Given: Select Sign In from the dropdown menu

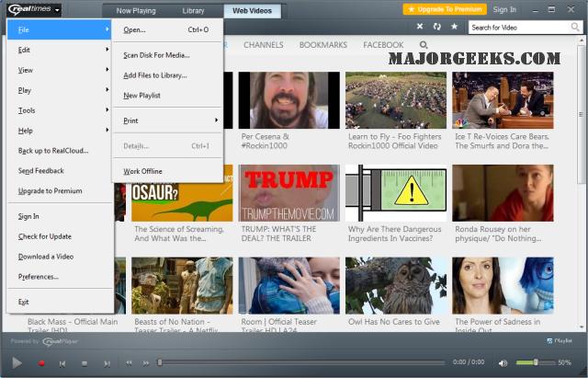Looking at the screenshot, I should pos(59,216).
